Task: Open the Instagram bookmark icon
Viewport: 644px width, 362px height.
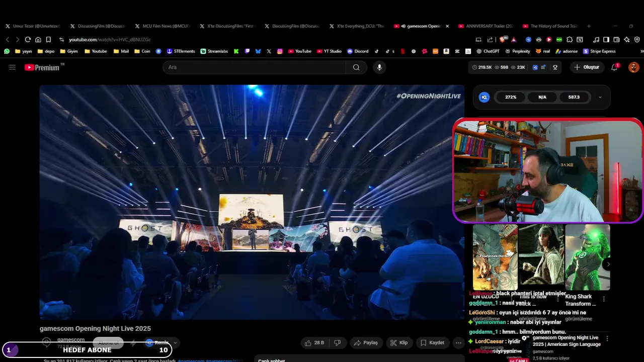Action: [280, 51]
